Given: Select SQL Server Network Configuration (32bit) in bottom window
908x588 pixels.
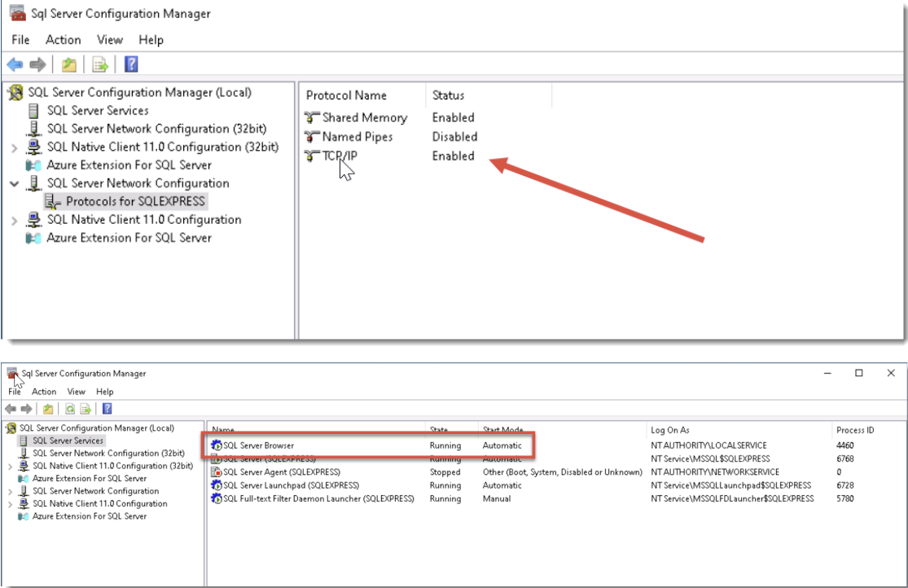Looking at the screenshot, I should (x=108, y=453).
